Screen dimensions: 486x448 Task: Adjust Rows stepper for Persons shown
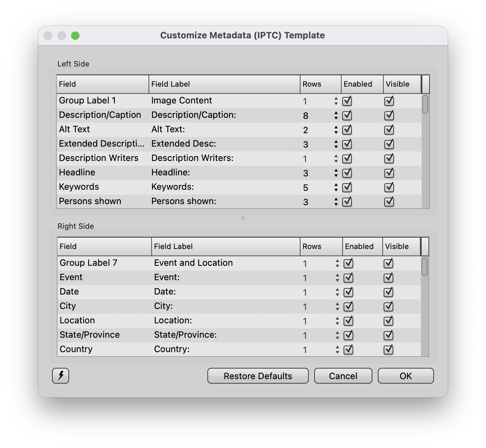[336, 202]
